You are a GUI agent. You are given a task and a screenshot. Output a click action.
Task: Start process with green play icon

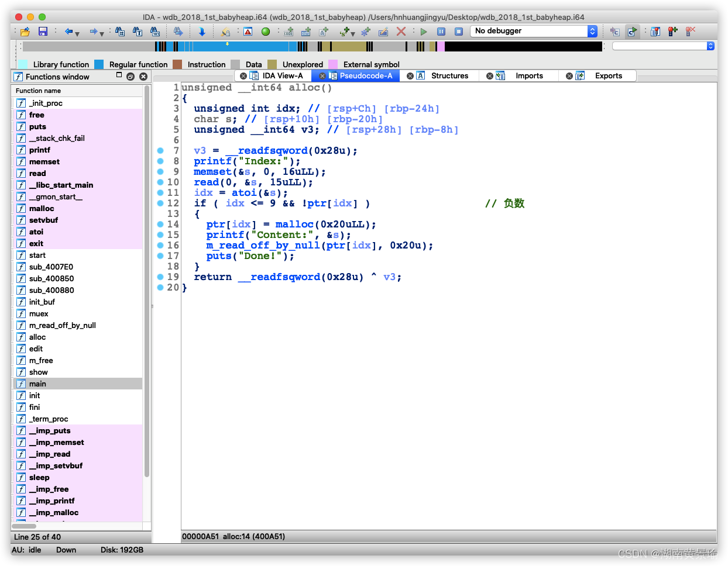424,32
